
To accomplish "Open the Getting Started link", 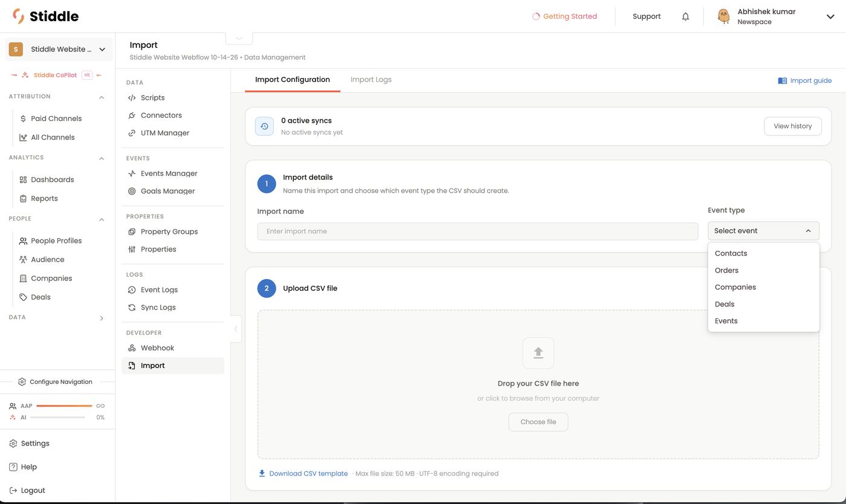I will [x=564, y=16].
